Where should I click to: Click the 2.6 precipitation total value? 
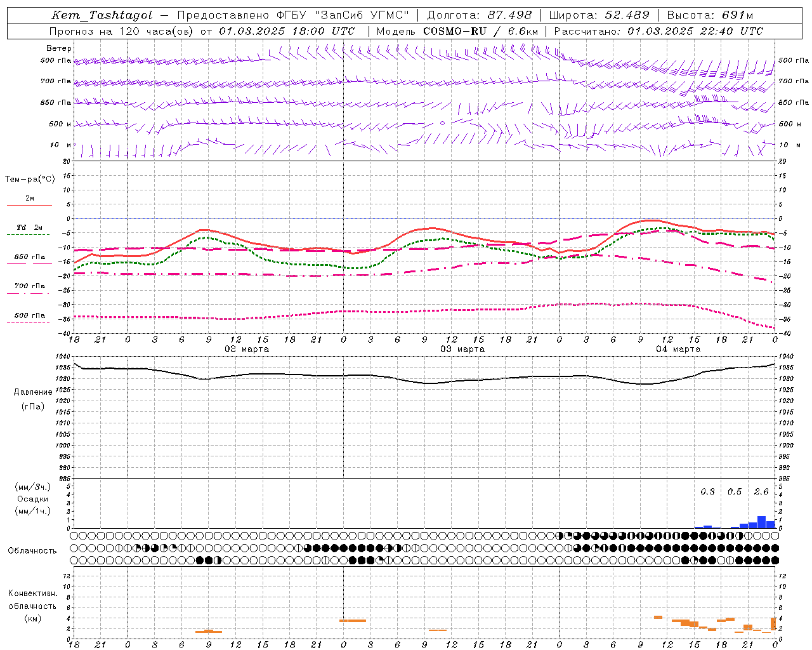pos(761,492)
